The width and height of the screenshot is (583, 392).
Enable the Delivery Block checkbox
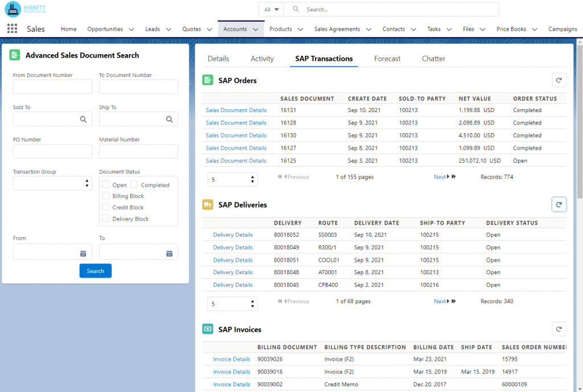(x=105, y=218)
